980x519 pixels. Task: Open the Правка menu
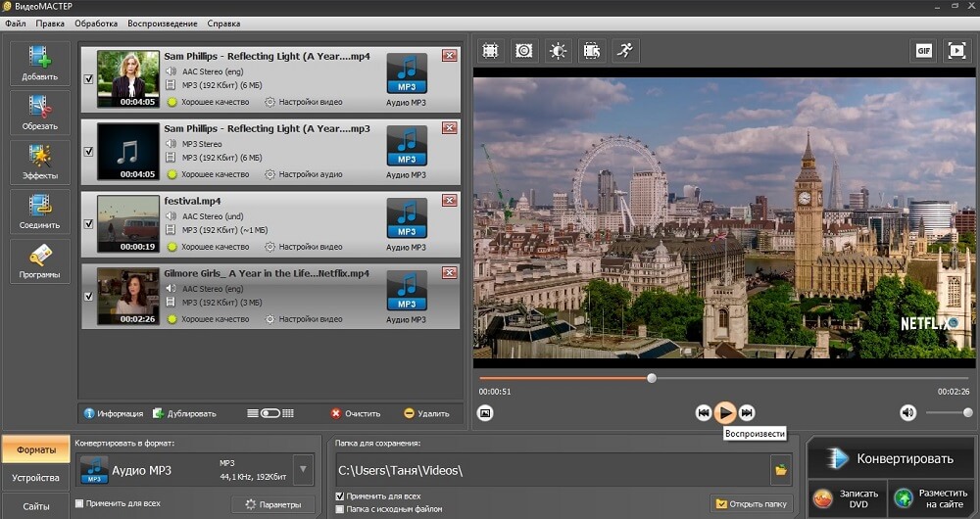(50, 24)
